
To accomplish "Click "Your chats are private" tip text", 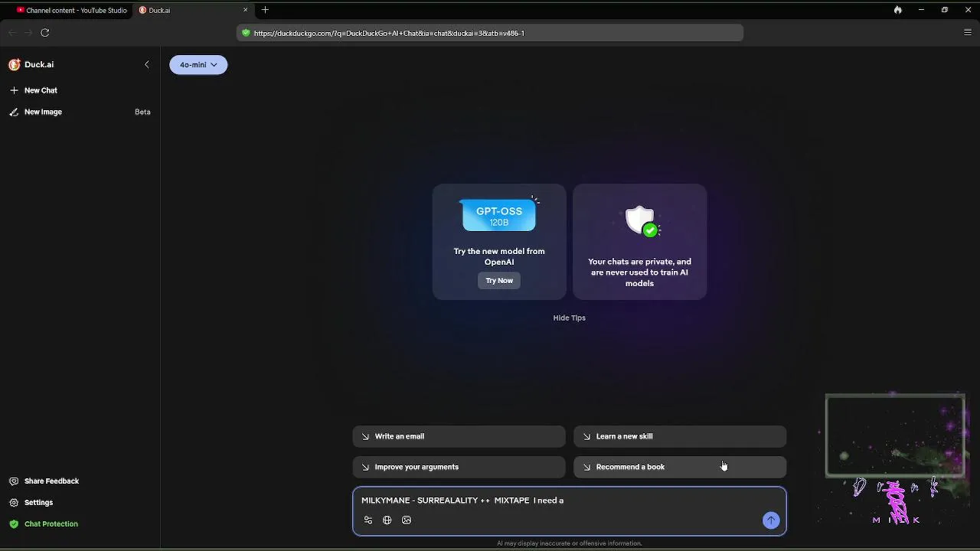I will click(639, 272).
